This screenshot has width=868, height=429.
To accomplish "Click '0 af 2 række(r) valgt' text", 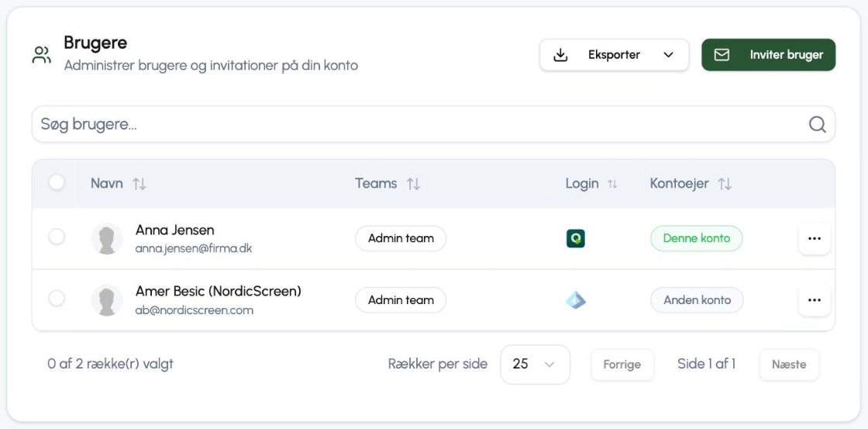I will [x=111, y=364].
